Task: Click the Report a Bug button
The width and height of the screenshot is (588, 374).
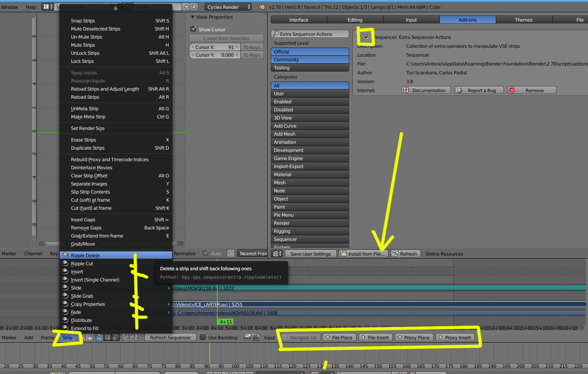Action: coord(479,90)
